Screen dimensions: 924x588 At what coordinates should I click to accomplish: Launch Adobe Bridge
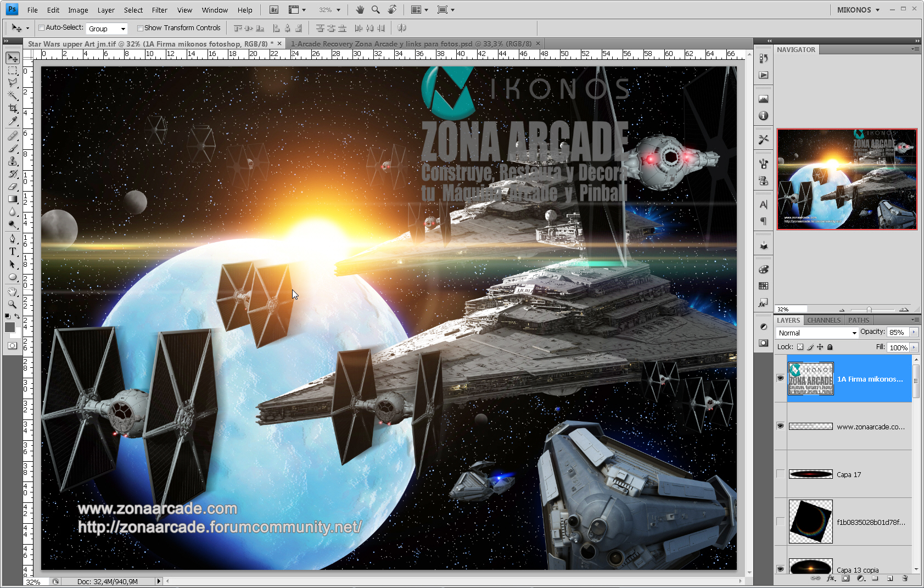[273, 10]
